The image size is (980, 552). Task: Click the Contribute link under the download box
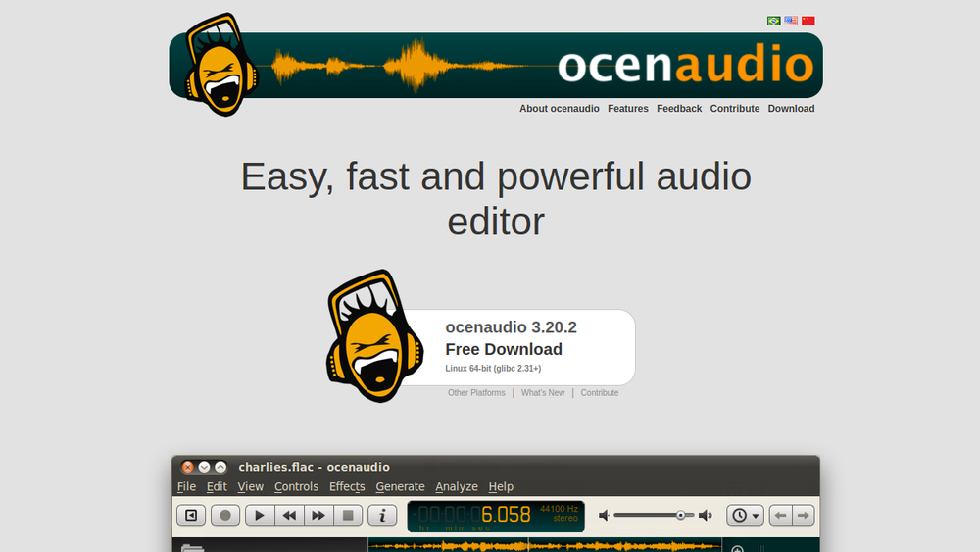600,392
